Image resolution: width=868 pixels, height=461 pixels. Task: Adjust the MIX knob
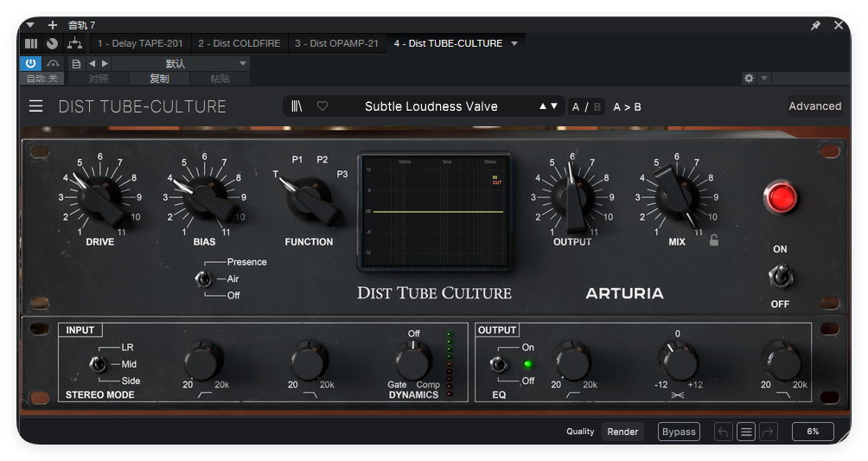point(676,197)
